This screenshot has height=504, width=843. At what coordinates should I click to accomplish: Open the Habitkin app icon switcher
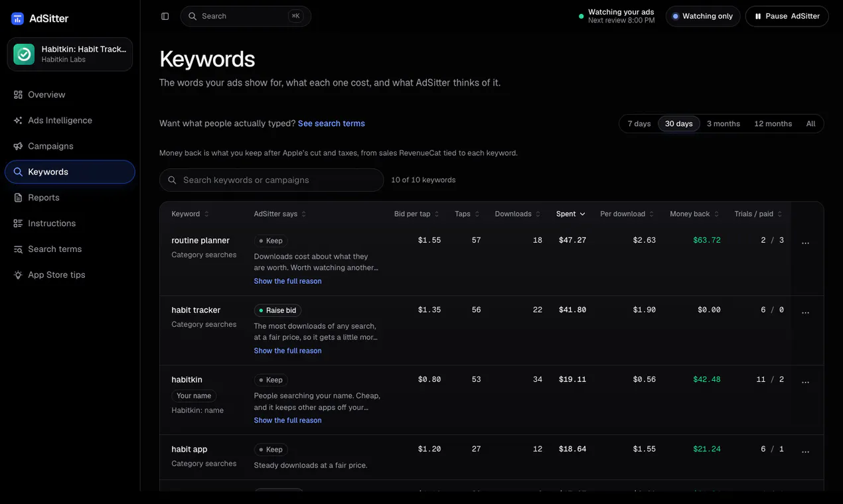coord(24,54)
